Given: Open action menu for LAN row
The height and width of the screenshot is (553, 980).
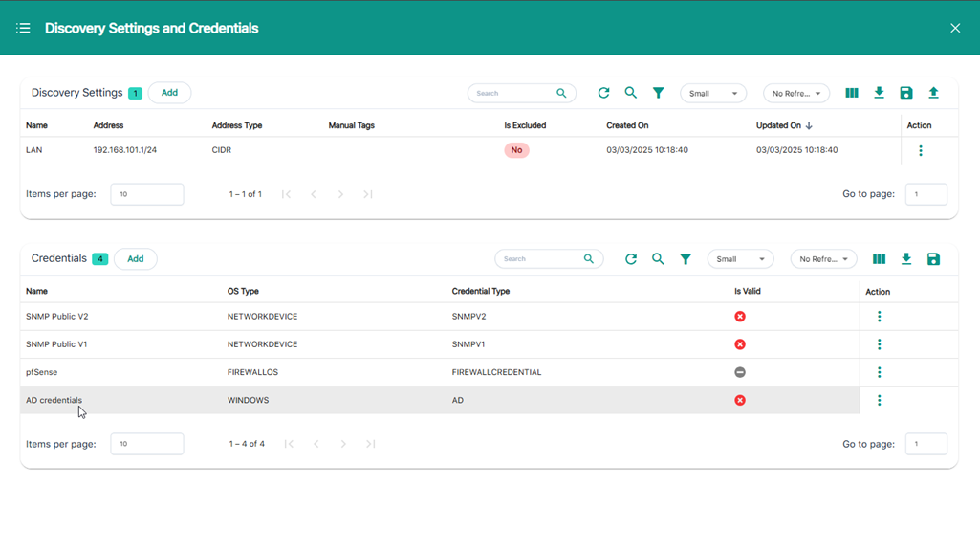Looking at the screenshot, I should point(920,151).
